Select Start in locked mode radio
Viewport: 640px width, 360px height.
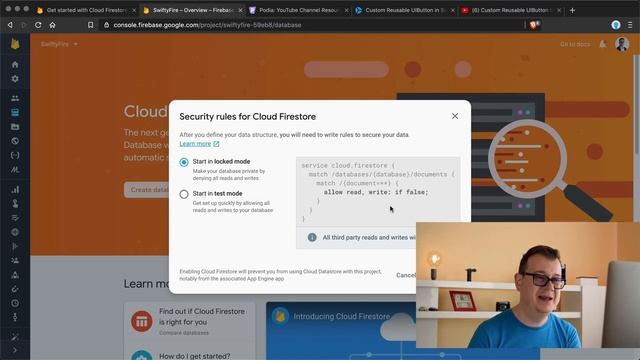point(184,162)
